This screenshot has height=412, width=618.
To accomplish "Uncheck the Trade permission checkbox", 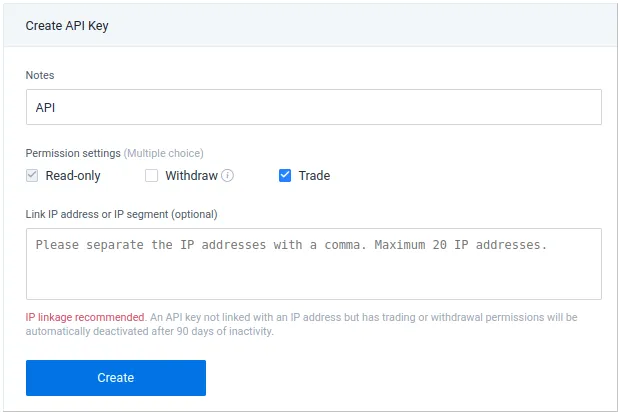I will click(285, 176).
